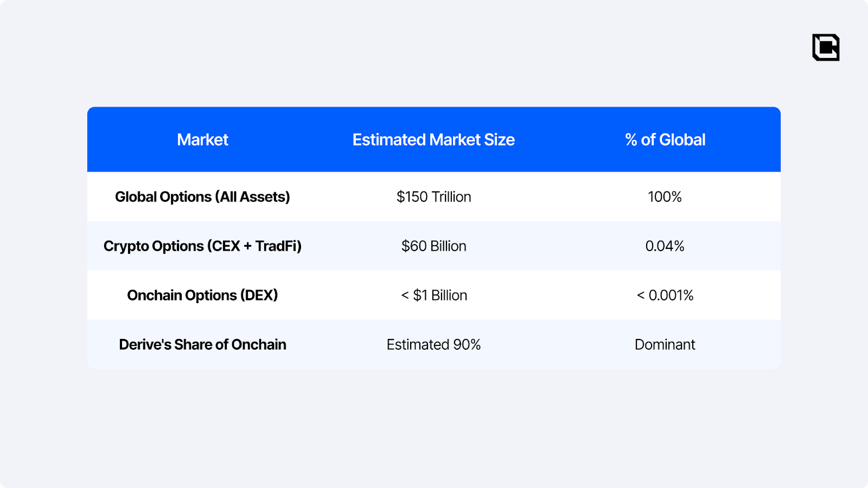Click the Dominant cell

[x=665, y=345]
